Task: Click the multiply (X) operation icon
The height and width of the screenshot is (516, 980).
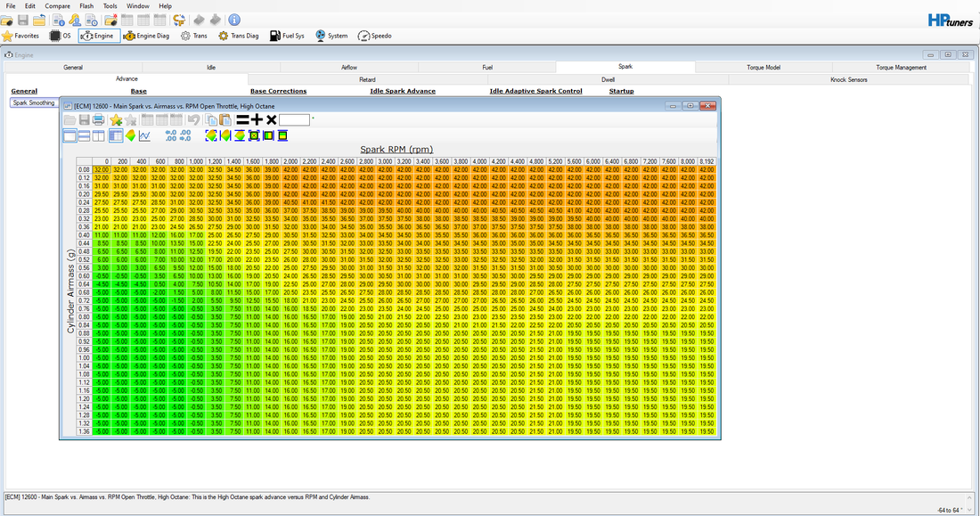Action: tap(271, 119)
